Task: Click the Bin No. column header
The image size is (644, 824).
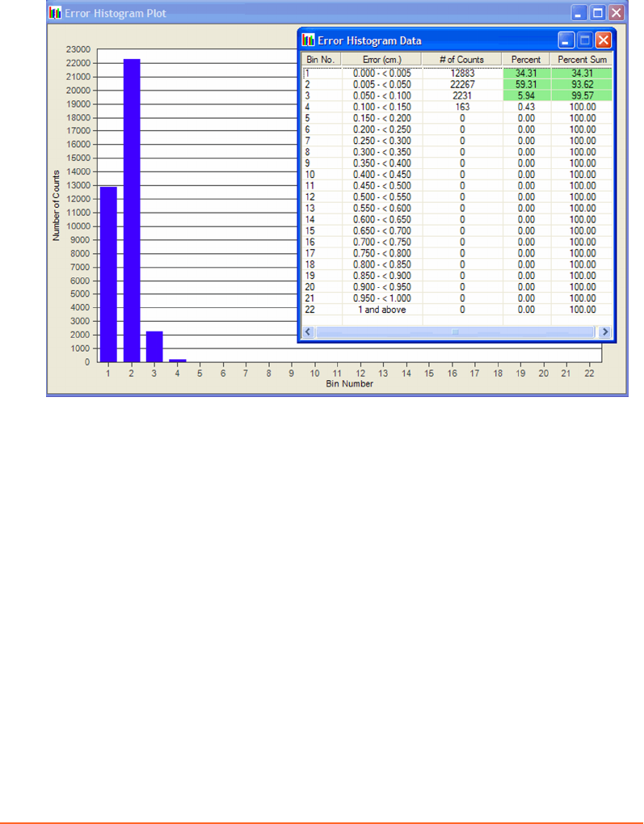Action: click(x=321, y=59)
